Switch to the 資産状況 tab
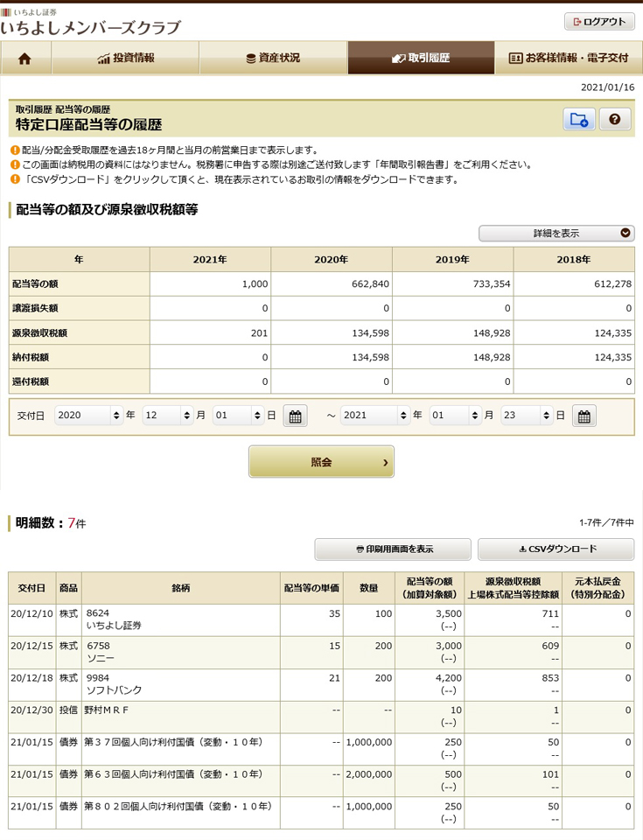Image resolution: width=643 pixels, height=840 pixels. pos(273,59)
